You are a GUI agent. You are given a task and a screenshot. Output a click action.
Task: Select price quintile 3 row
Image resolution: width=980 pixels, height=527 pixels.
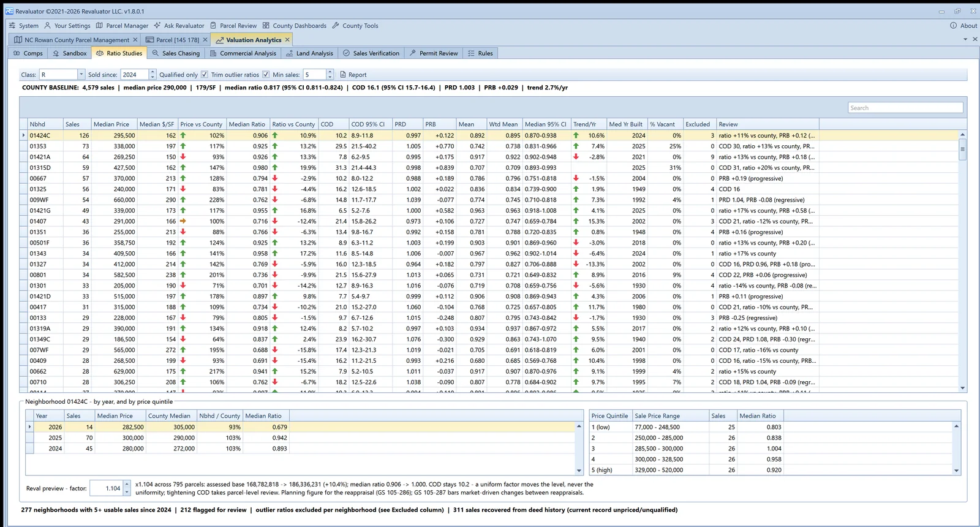pyautogui.click(x=771, y=449)
